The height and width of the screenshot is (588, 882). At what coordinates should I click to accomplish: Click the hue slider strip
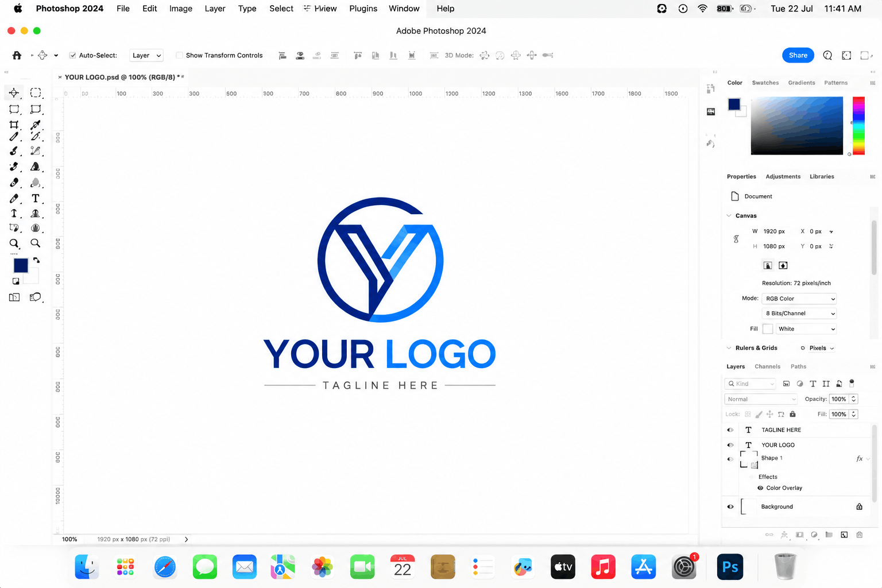858,126
